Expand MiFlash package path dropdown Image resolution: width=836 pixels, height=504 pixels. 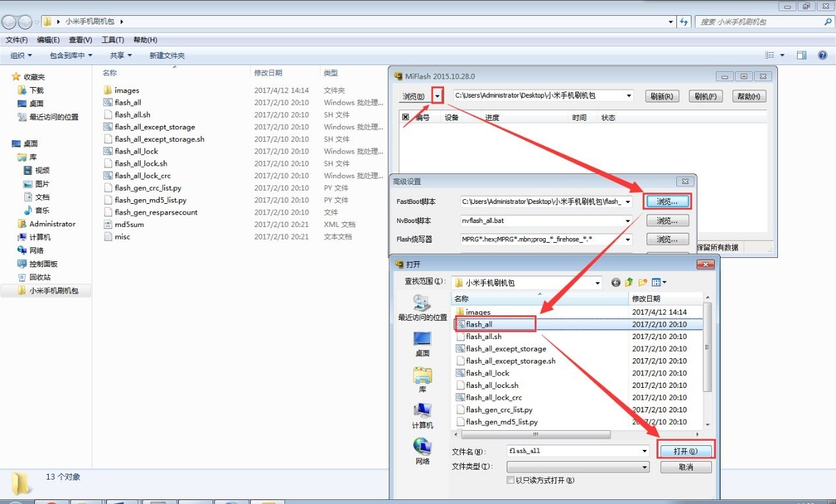[629, 96]
